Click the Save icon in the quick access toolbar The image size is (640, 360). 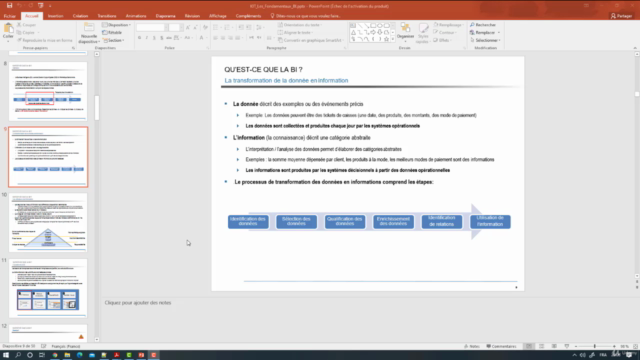pos(9,6)
